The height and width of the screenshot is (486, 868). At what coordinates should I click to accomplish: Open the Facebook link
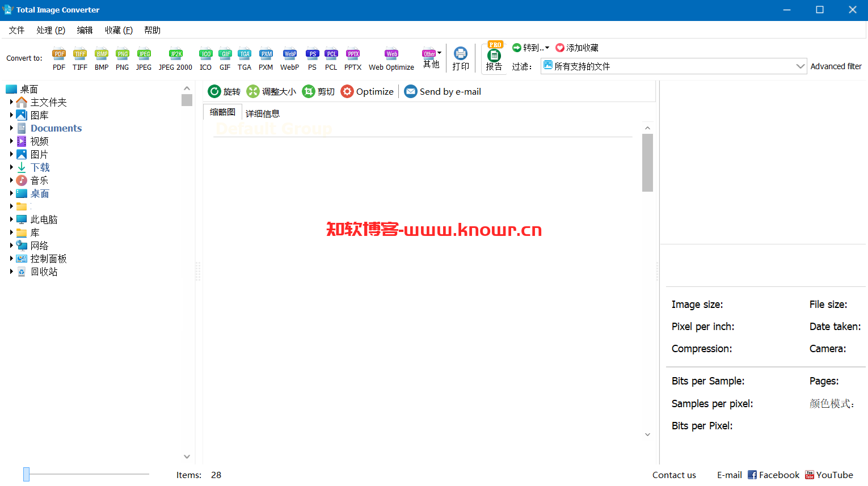point(773,475)
